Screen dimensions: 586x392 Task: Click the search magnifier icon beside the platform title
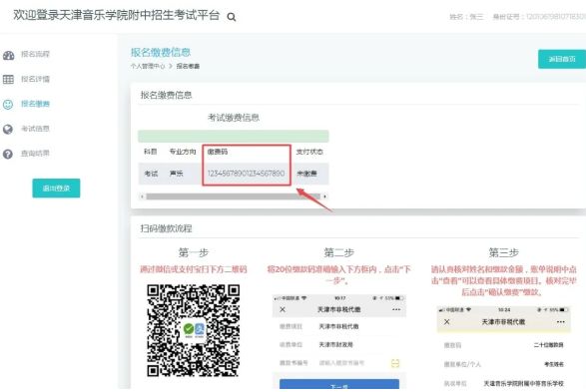232,17
